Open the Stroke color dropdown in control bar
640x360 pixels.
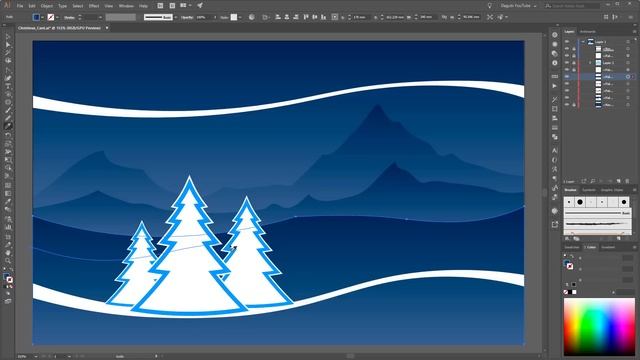pos(57,17)
